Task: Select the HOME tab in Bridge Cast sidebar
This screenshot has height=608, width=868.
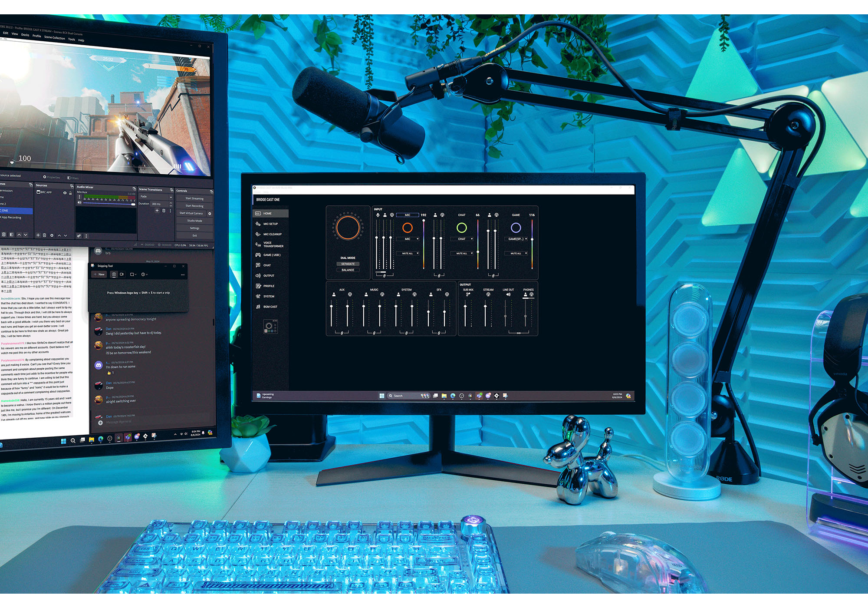Action: tap(270, 214)
